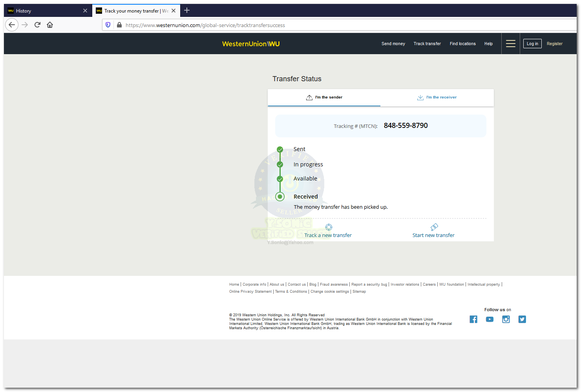Viewport: 581px width, 392px height.
Task: Open the Corporate info footer link
Action: point(254,284)
